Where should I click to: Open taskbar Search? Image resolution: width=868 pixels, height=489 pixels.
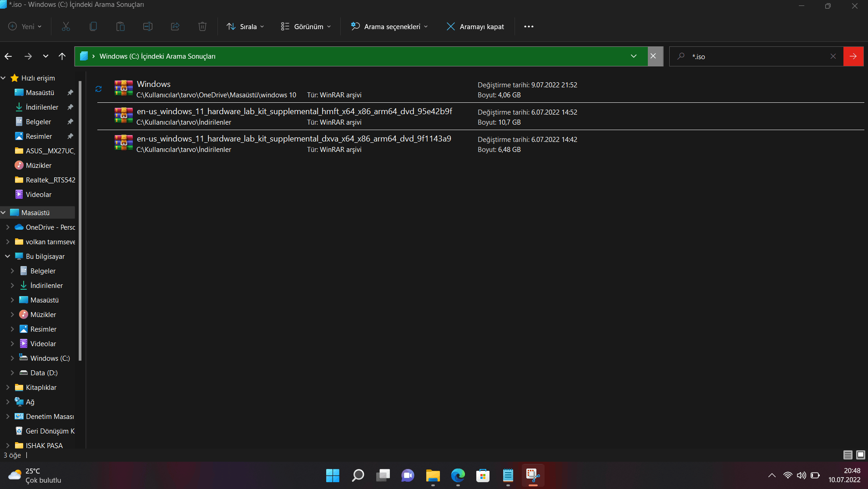358,475
